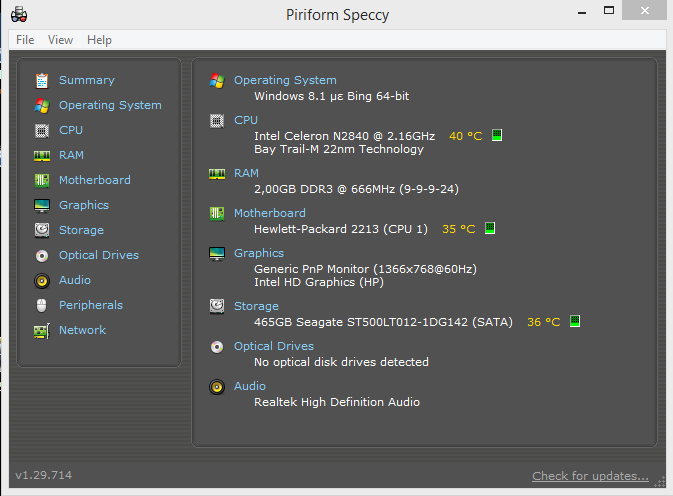Image resolution: width=673 pixels, height=496 pixels.
Task: Select Operating System in the sidebar
Action: [109, 105]
